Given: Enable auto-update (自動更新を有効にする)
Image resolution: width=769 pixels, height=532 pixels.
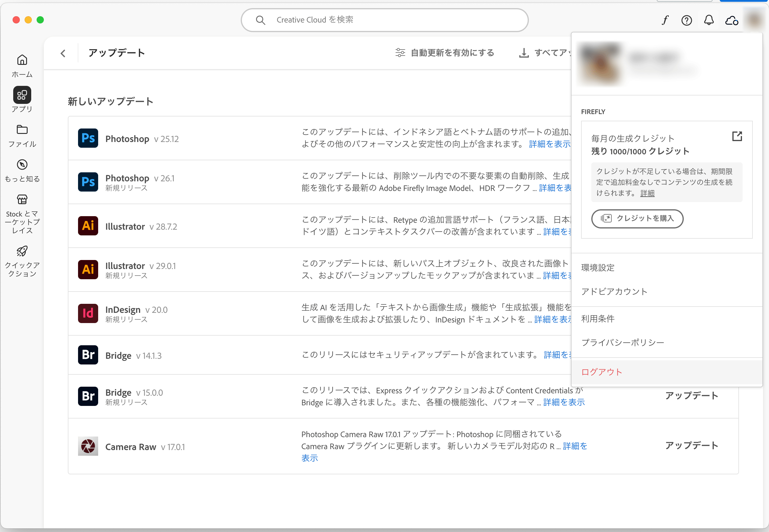Looking at the screenshot, I should click(445, 53).
